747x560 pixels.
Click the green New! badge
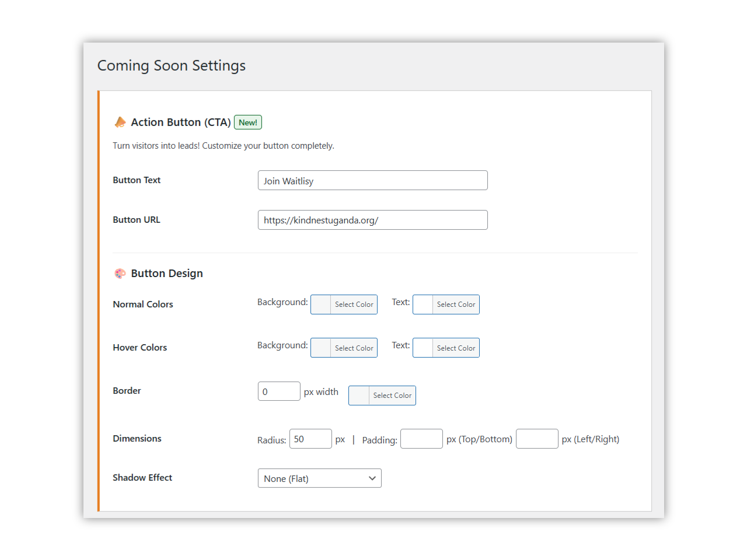(x=248, y=123)
